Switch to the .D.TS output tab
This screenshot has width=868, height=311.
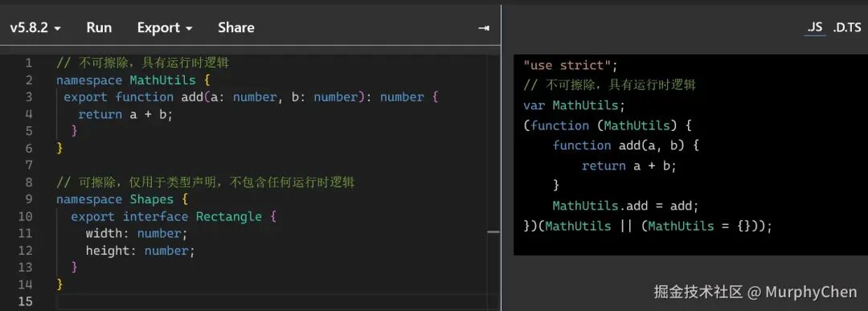pyautogui.click(x=847, y=27)
